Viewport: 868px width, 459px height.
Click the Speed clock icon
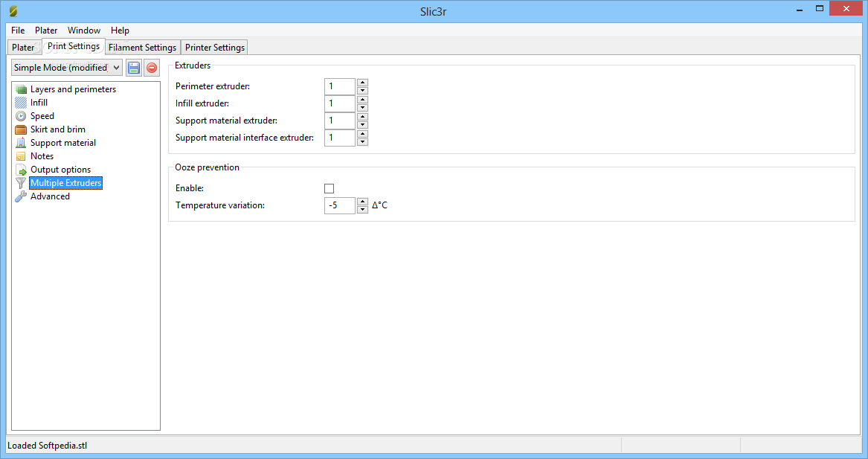pos(21,116)
